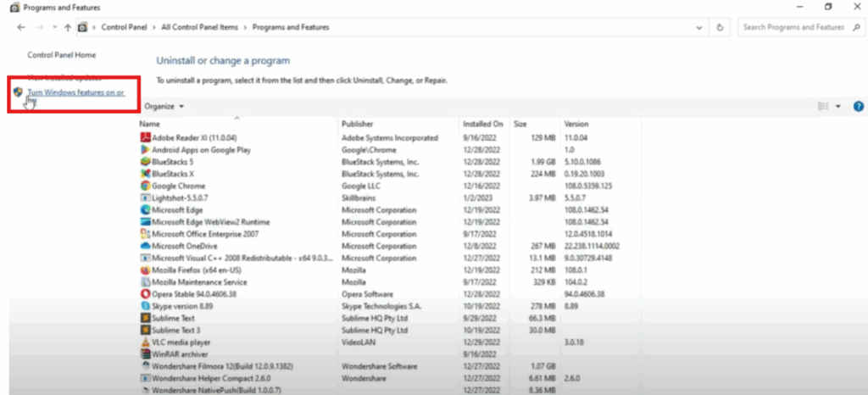The width and height of the screenshot is (868, 395).
Task: Click the Microsoft Edge icon
Action: [145, 209]
